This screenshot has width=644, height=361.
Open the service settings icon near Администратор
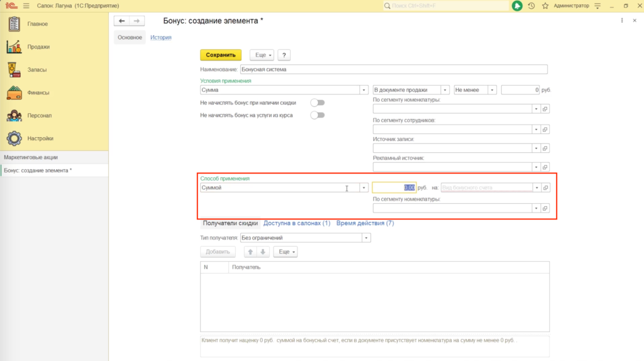click(x=597, y=6)
